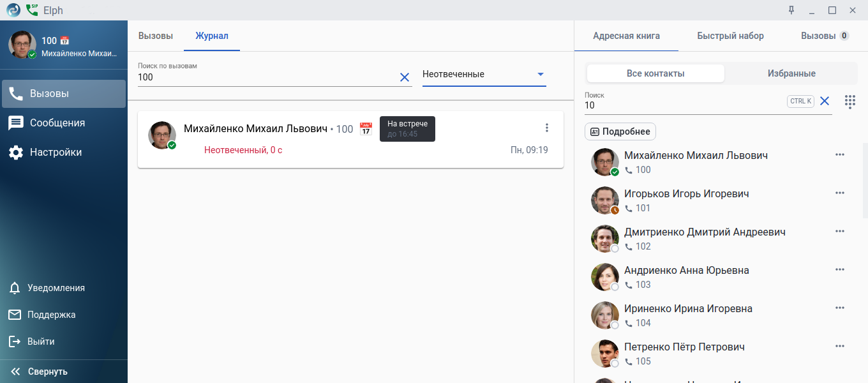Switch to the Быстрый набор tab
This screenshot has height=383, width=868.
tap(730, 36)
